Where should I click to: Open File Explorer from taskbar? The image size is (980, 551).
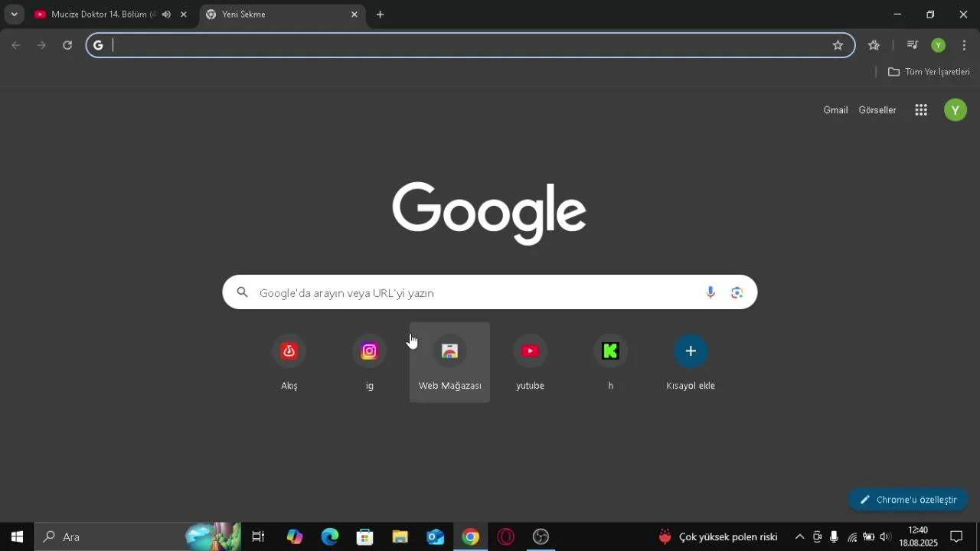tap(400, 537)
